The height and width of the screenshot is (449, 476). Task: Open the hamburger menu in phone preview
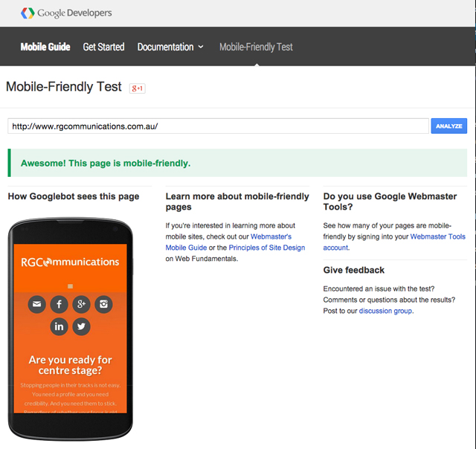click(x=70, y=285)
